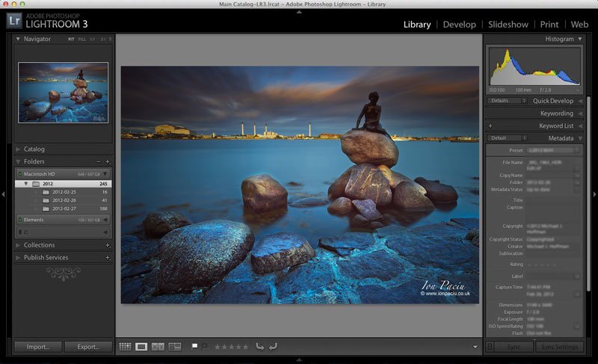This screenshot has height=364, width=598.
Task: Select the 2012-02-25 folder
Action: click(64, 192)
